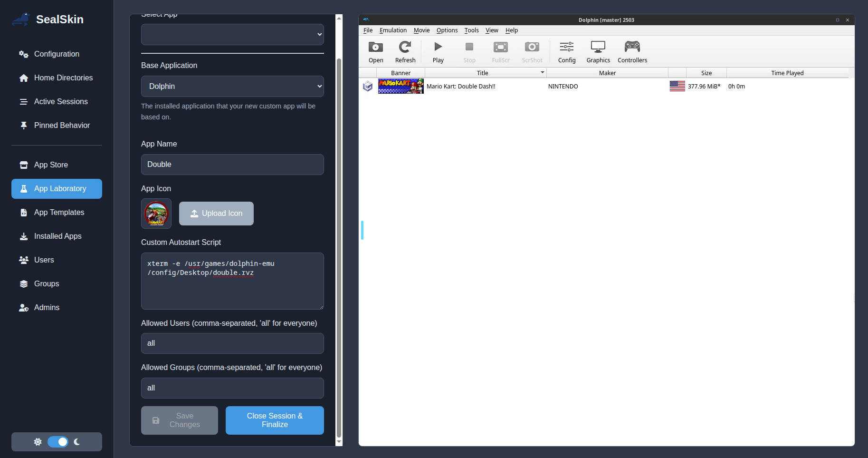868x458 pixels.
Task: Open the App Store from the sidebar
Action: pos(51,165)
